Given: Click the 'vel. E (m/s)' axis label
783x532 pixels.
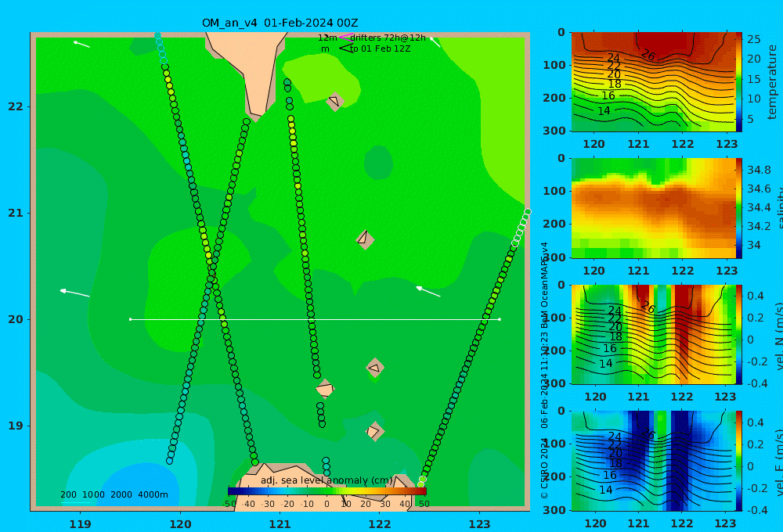Looking at the screenshot, I should click(x=778, y=462).
